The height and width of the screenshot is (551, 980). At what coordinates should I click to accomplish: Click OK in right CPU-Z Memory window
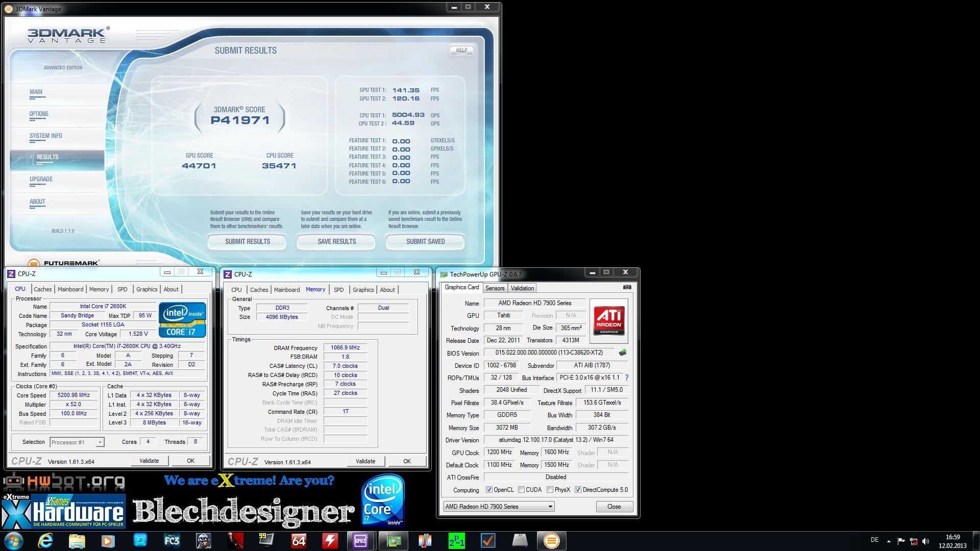(x=407, y=461)
